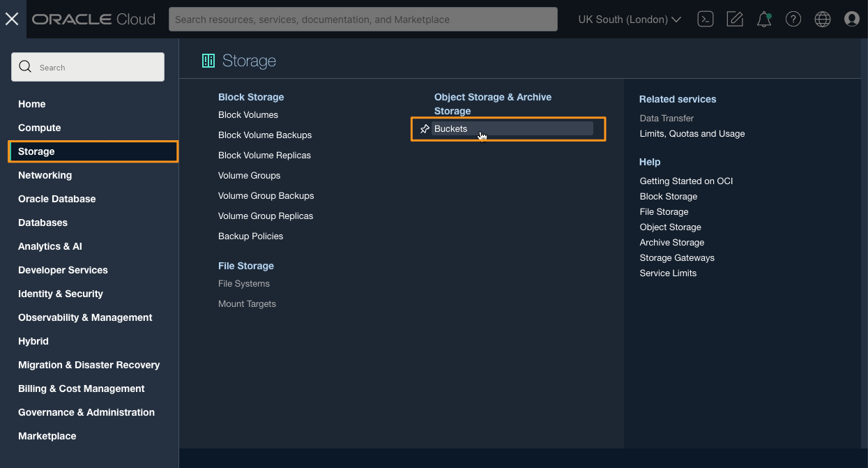The width and height of the screenshot is (868, 468).
Task: Open help with the question mark icon
Action: pos(793,19)
